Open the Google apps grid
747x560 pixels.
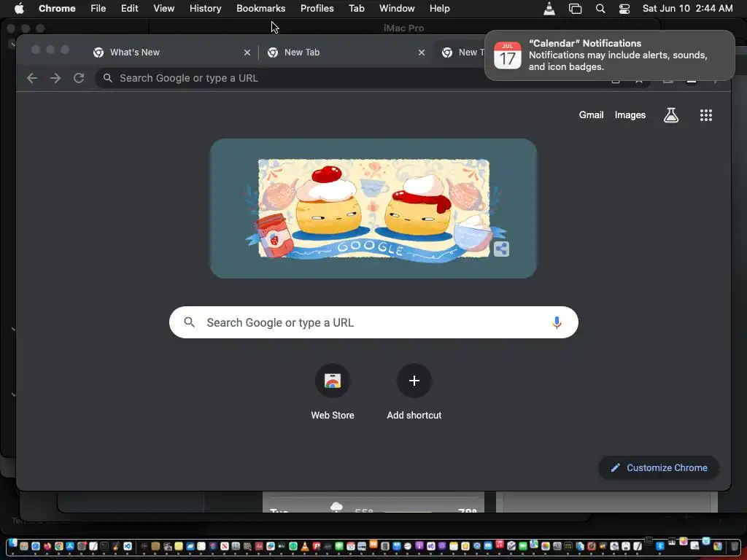tap(705, 114)
